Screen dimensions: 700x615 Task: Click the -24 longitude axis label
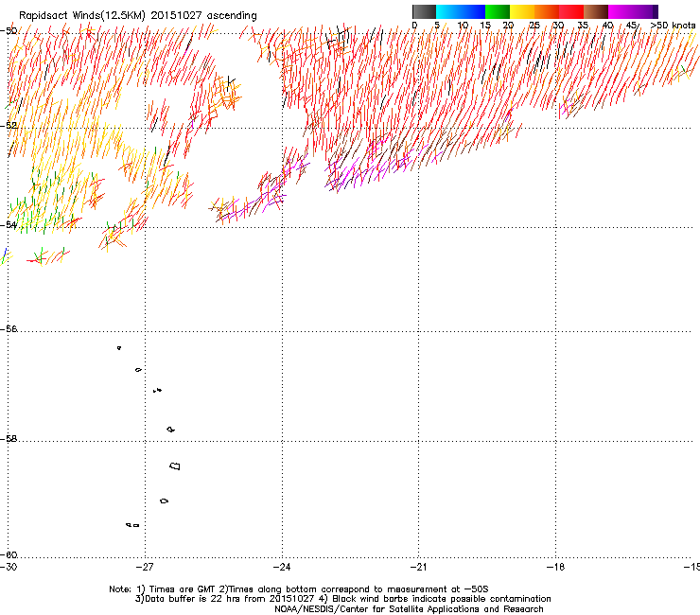pyautogui.click(x=282, y=567)
